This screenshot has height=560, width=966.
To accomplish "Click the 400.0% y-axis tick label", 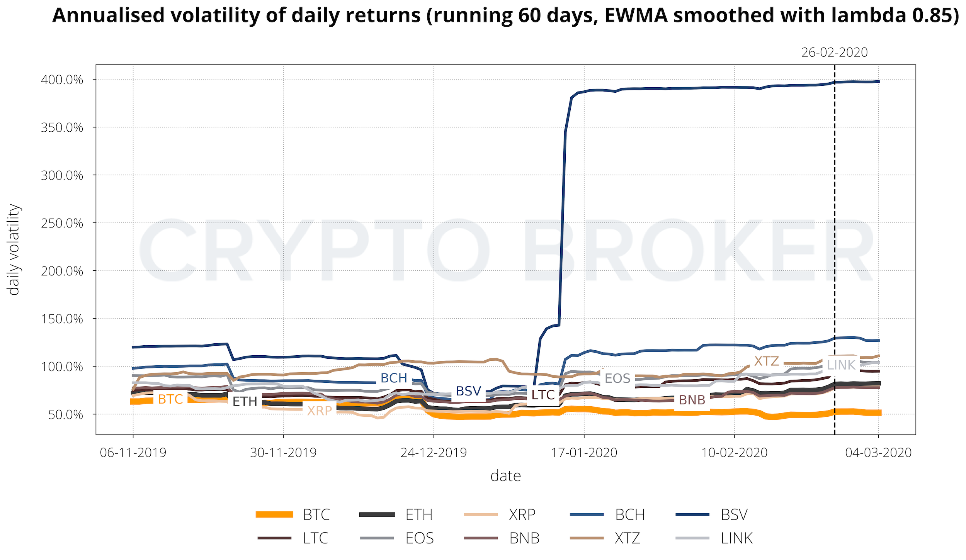I will [62, 80].
